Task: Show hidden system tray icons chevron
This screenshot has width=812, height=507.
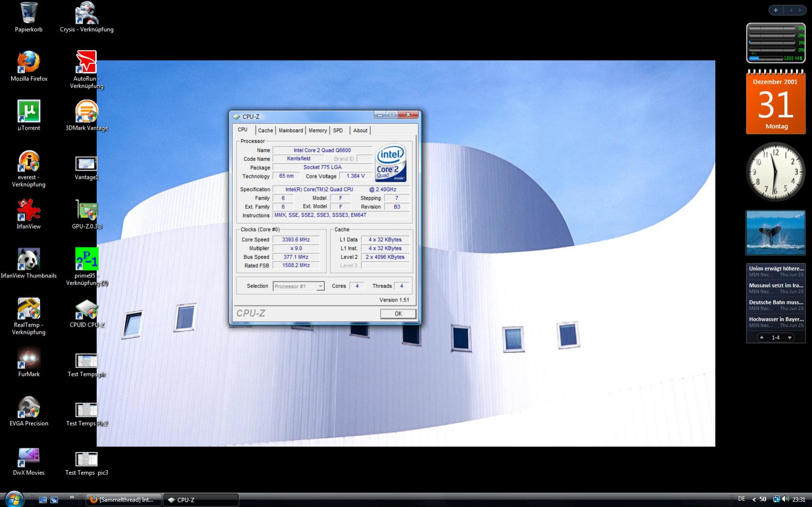Action: (x=754, y=500)
